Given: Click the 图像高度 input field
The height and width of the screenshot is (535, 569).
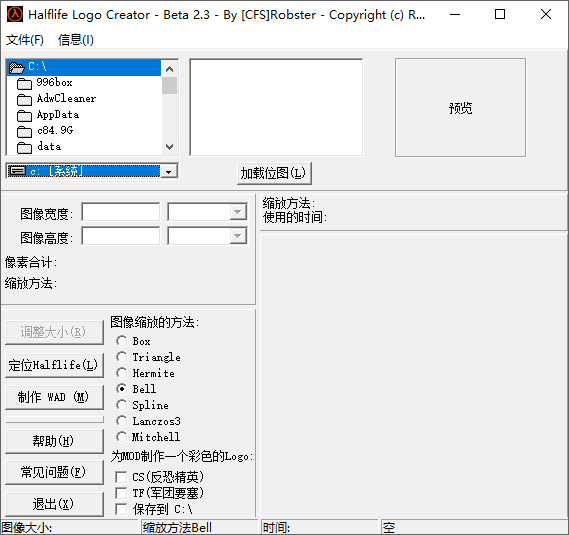Looking at the screenshot, I should pos(120,236).
